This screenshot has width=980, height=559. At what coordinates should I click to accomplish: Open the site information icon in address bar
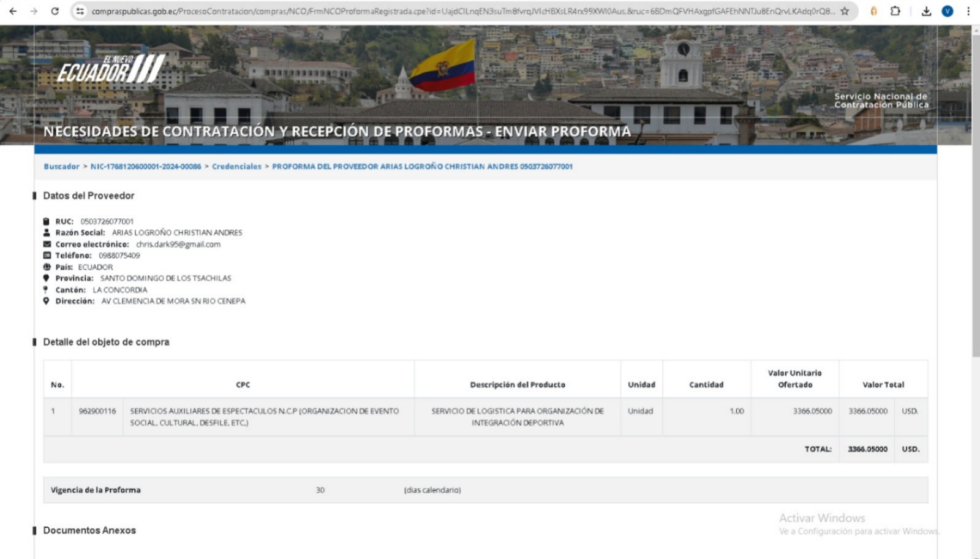tap(80, 11)
